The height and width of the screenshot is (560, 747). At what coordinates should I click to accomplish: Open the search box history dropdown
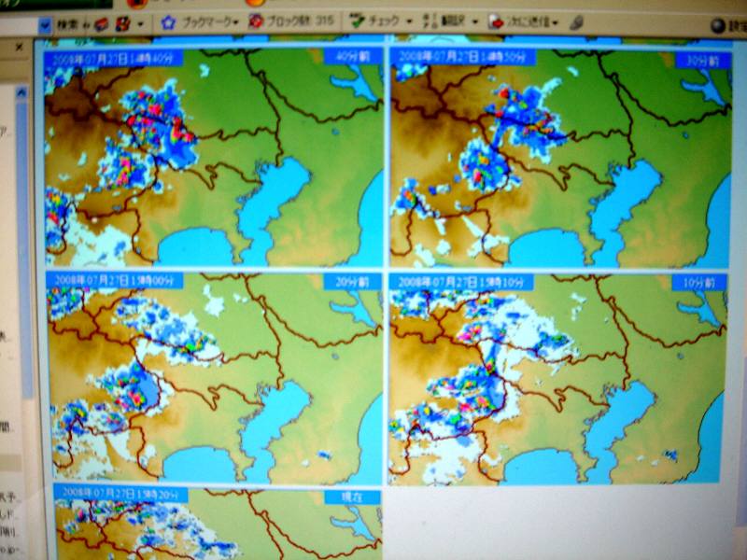[x=45, y=26]
